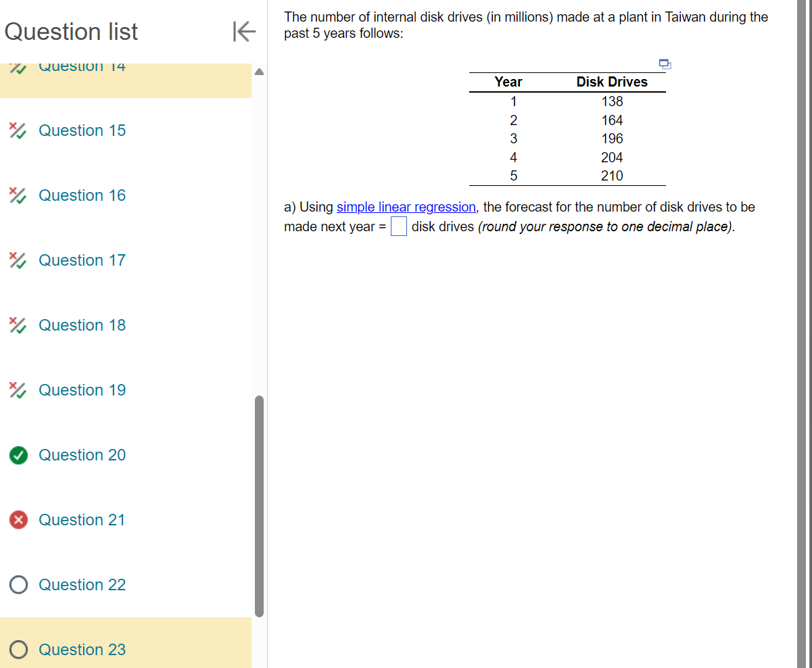Click the partial-credit icon beside Question 15
812x668 pixels.
pyautogui.click(x=18, y=130)
